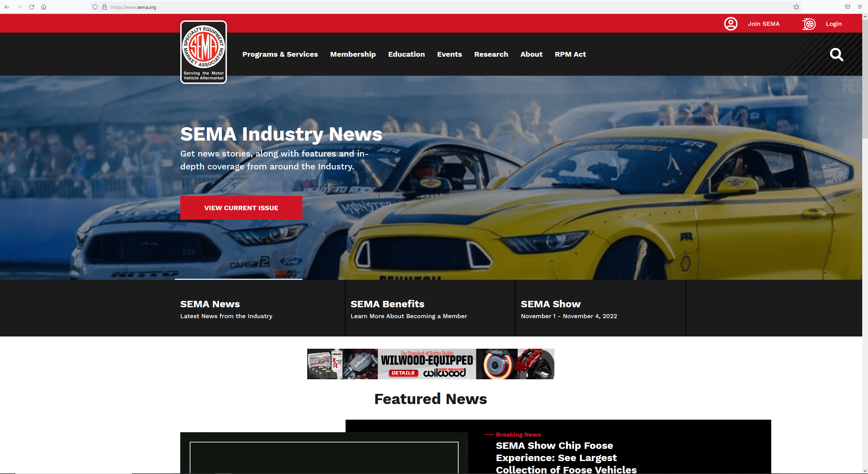Open site search magnifier icon
The height and width of the screenshot is (474, 868).
[x=837, y=54]
